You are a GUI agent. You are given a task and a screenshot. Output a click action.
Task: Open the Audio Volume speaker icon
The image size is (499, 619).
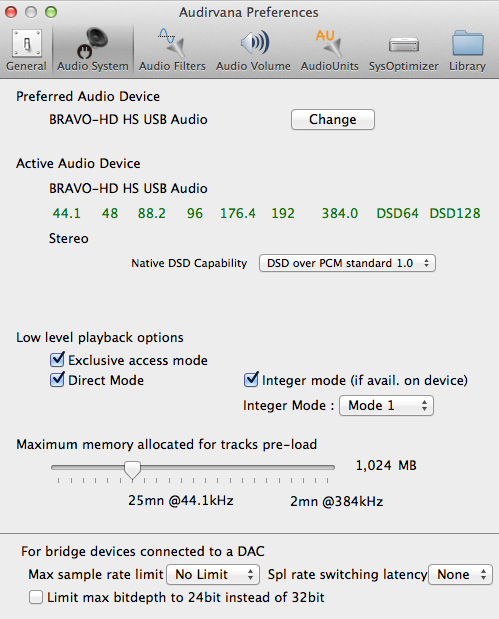(x=255, y=43)
